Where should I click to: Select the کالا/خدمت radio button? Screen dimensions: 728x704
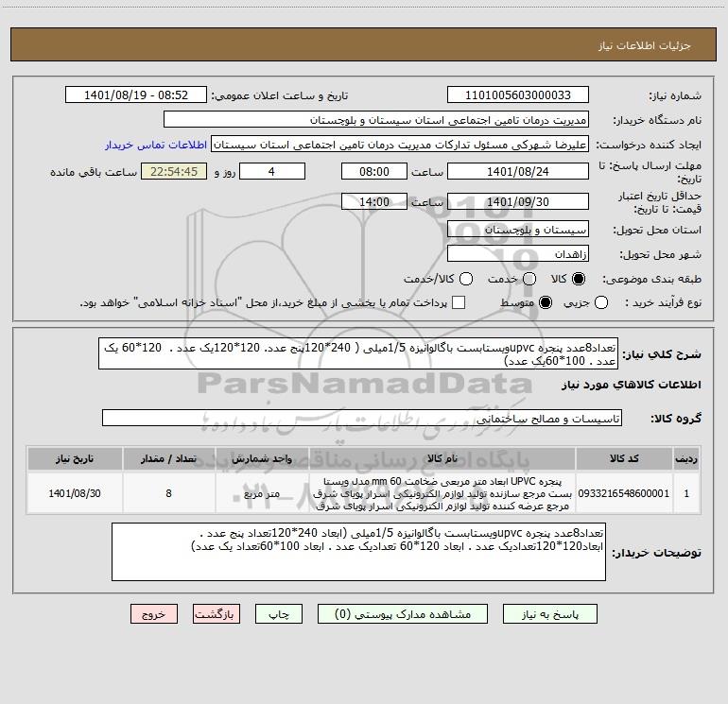(466, 279)
